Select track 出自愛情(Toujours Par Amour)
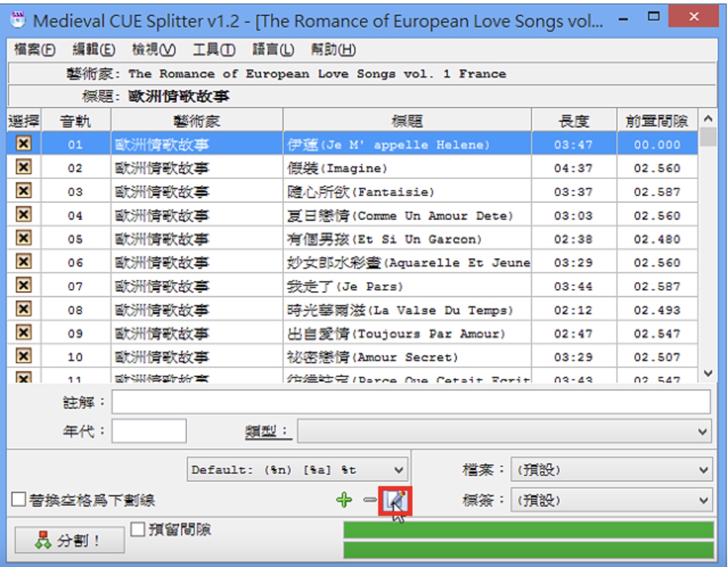Viewport: 728px width, 567px height. (396, 334)
